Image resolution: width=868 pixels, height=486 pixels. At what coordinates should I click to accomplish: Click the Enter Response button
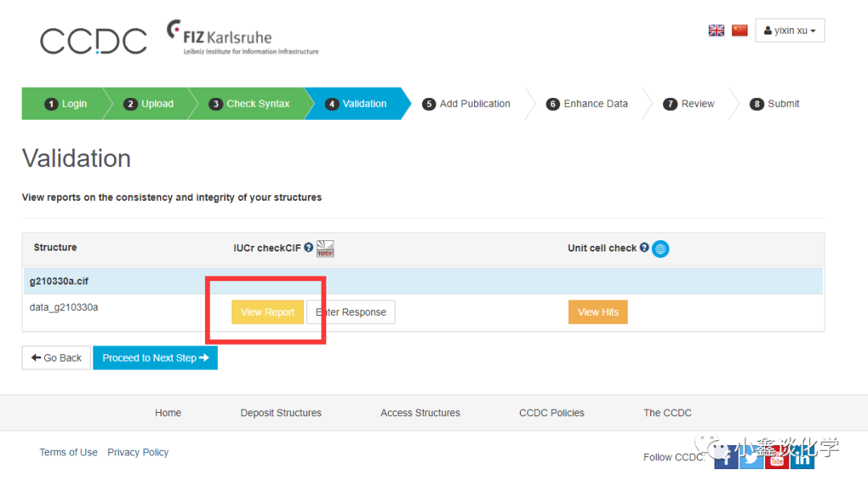(x=351, y=312)
